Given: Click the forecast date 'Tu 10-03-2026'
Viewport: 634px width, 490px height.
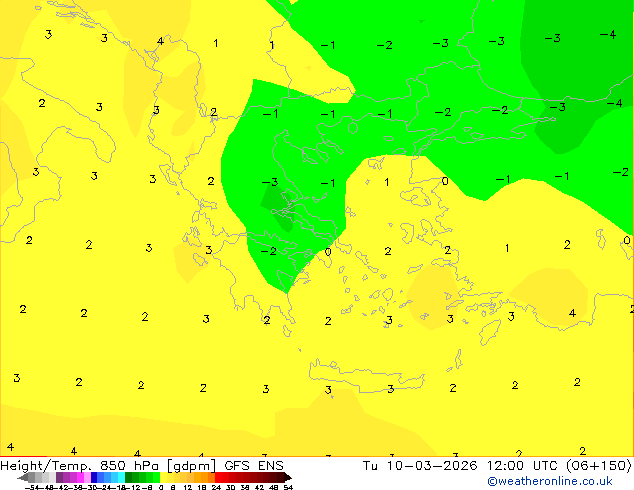Looking at the screenshot, I should 420,465.
